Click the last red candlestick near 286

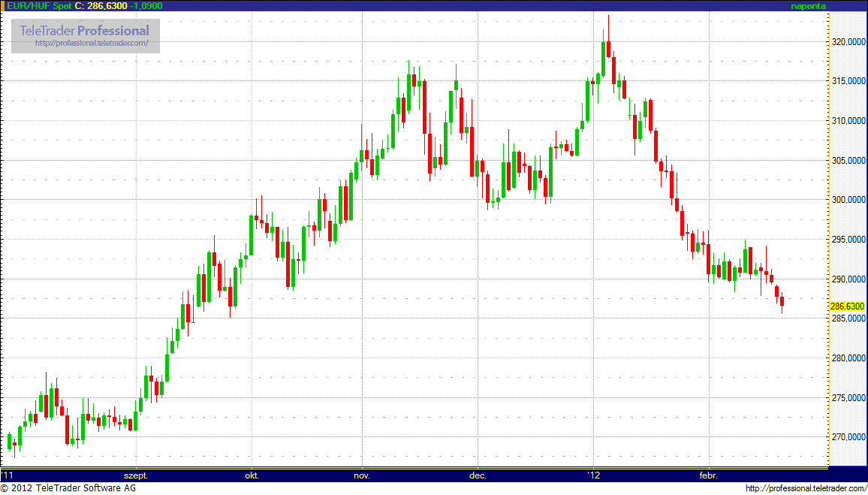[x=782, y=301]
